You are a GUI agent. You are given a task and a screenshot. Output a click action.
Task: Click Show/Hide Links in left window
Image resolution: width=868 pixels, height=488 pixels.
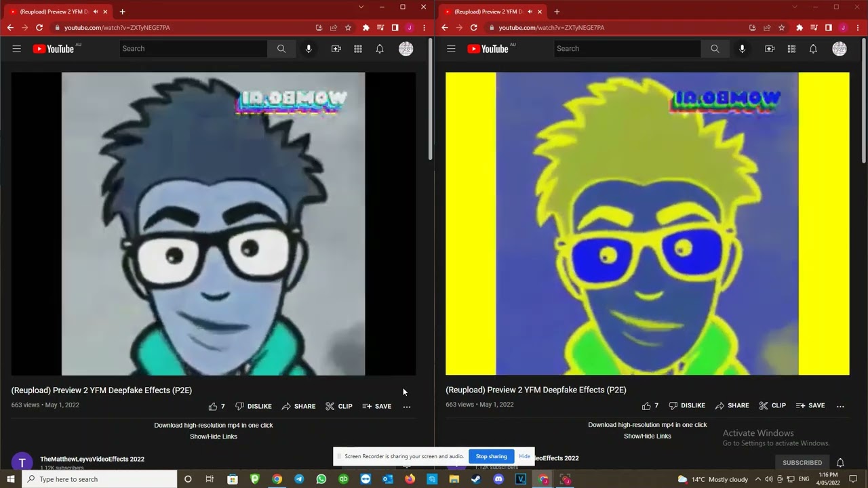pyautogui.click(x=214, y=436)
